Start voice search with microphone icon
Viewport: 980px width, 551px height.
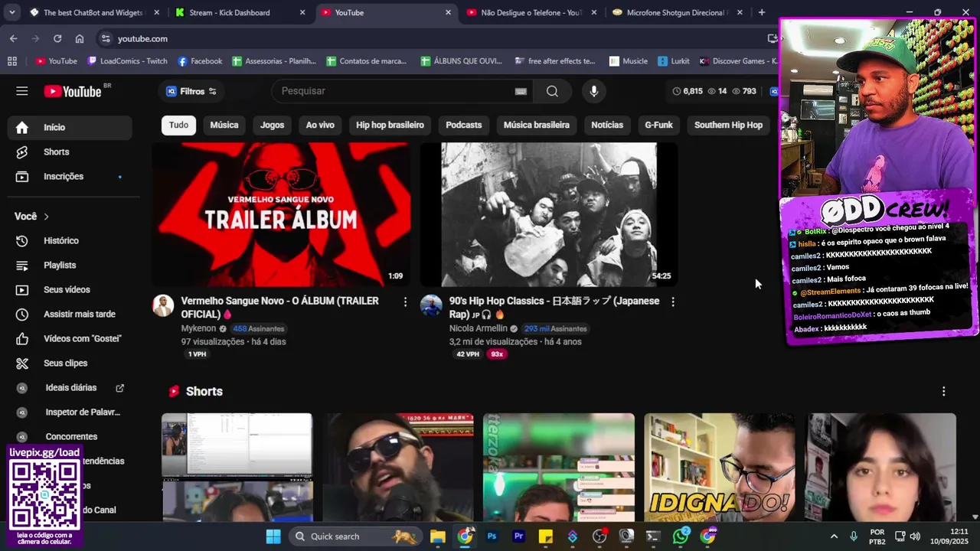click(x=593, y=91)
